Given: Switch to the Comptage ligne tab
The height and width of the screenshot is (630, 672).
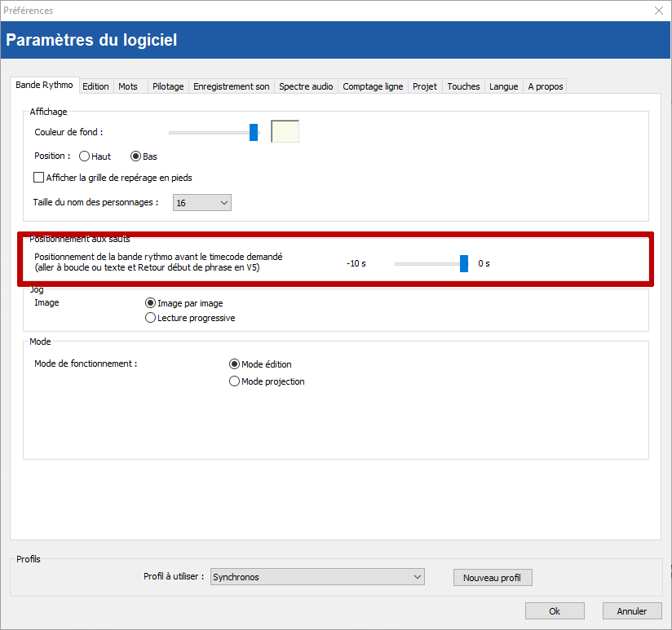Looking at the screenshot, I should [x=373, y=86].
